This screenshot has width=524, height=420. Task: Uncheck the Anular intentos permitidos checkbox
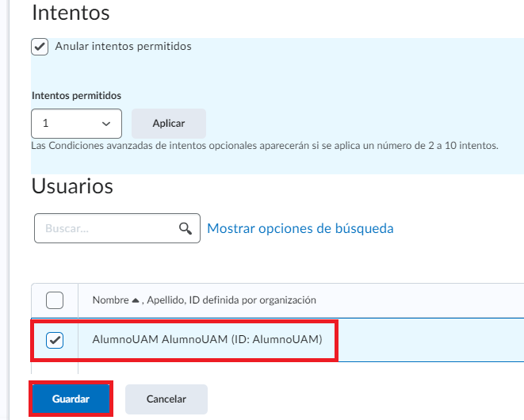click(40, 47)
